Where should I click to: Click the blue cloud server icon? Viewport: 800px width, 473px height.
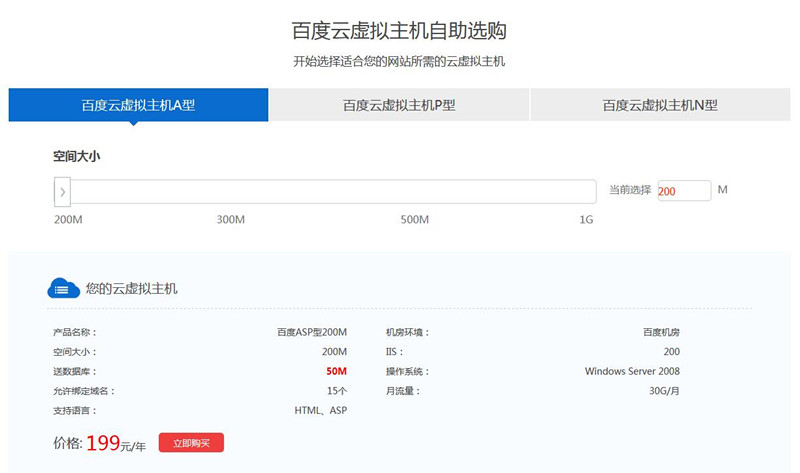point(63,288)
